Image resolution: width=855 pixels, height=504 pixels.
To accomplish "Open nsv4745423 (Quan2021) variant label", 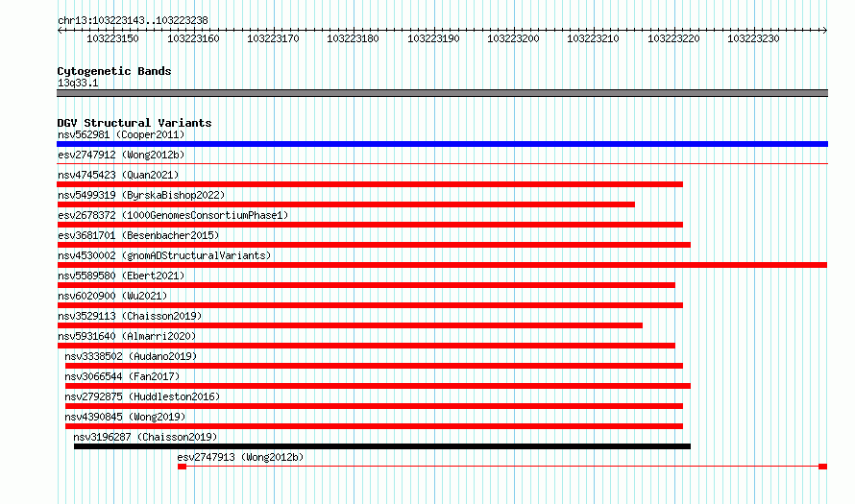I will [x=118, y=175].
